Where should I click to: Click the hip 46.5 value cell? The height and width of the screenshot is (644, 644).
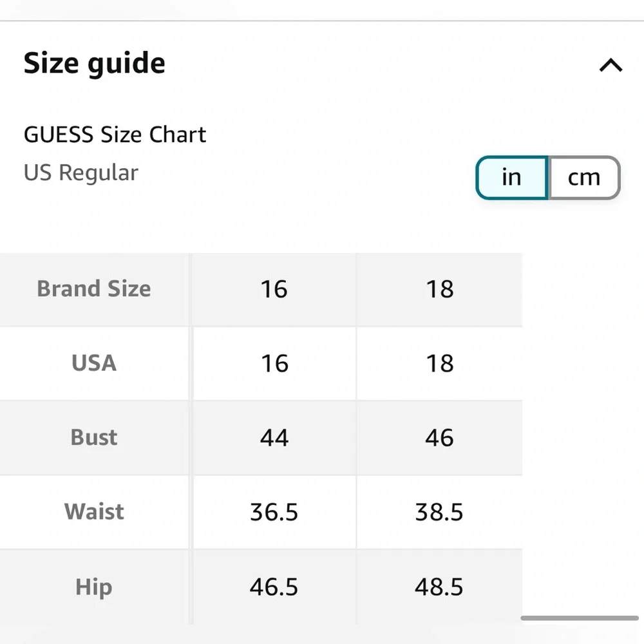[x=274, y=587]
